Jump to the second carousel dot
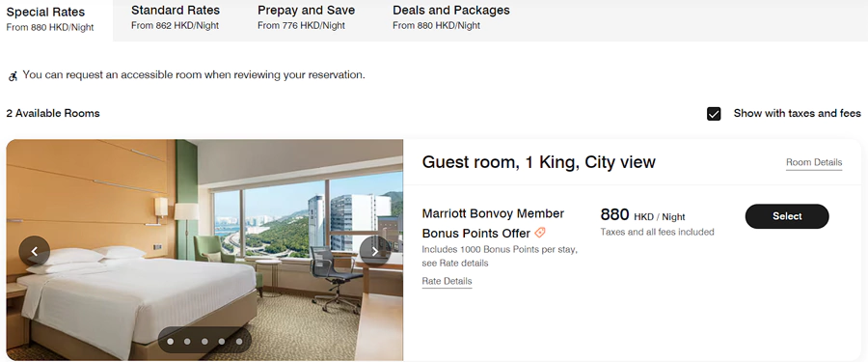This screenshot has height=362, width=868. (187, 342)
